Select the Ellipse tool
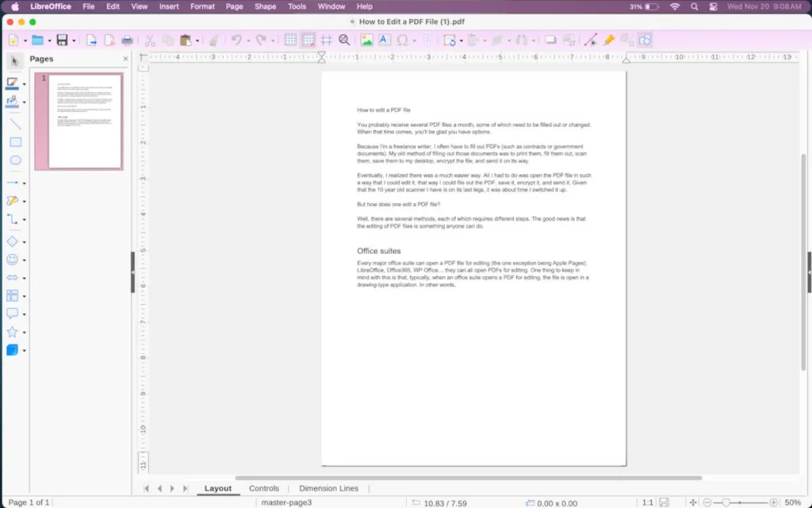Viewport: 812px width, 508px height. [x=16, y=160]
